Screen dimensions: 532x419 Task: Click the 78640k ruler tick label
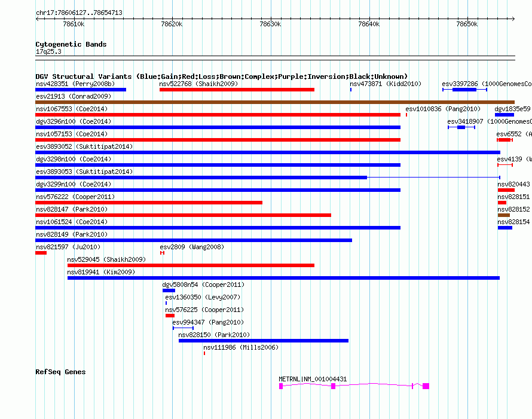tap(369, 24)
